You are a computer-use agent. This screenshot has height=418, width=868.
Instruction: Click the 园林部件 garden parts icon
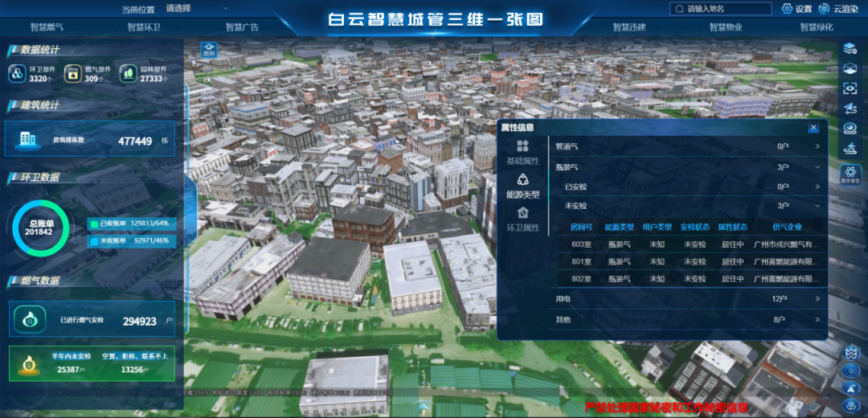128,74
